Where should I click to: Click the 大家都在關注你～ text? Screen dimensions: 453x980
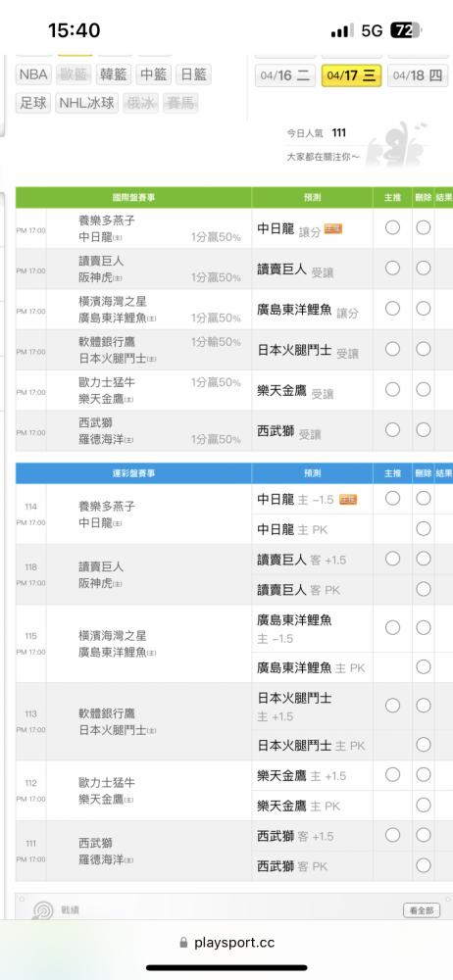click(323, 157)
